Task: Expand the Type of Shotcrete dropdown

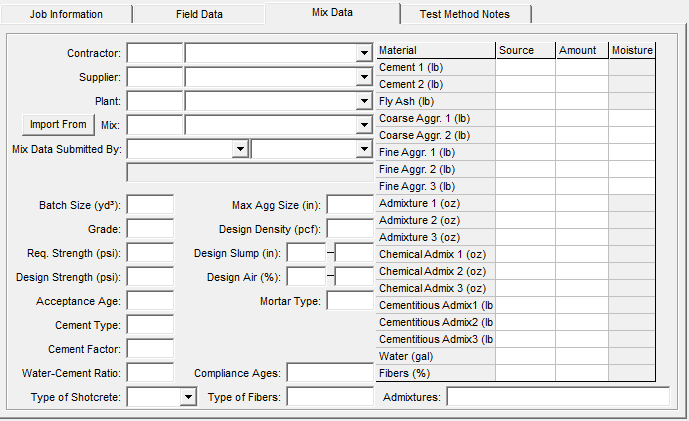Action: pyautogui.click(x=187, y=397)
